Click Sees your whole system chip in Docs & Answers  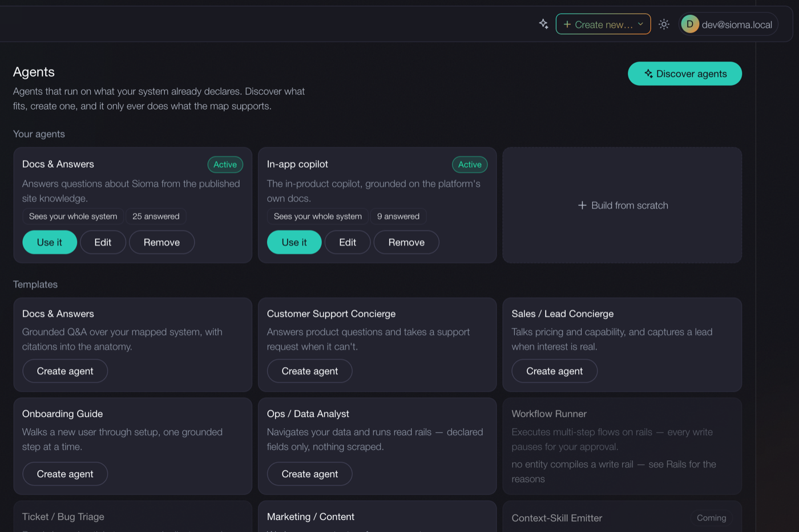click(73, 216)
